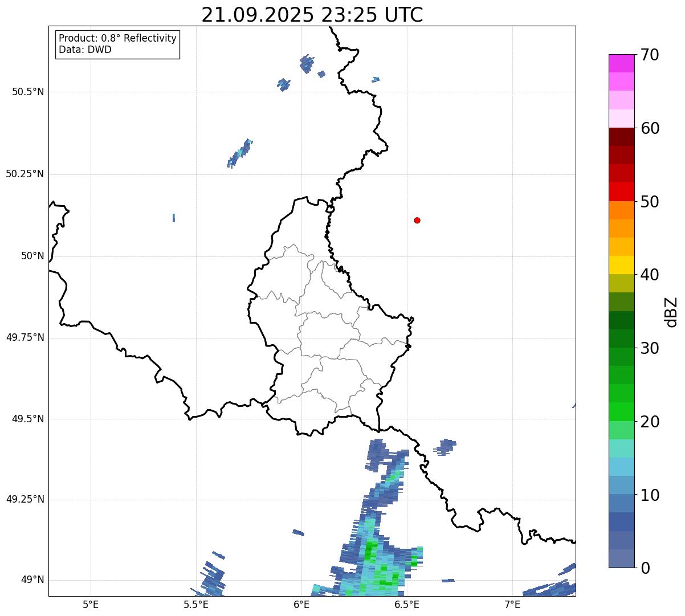
Task: Click the 6.5°E longitude label
Action: pyautogui.click(x=407, y=604)
